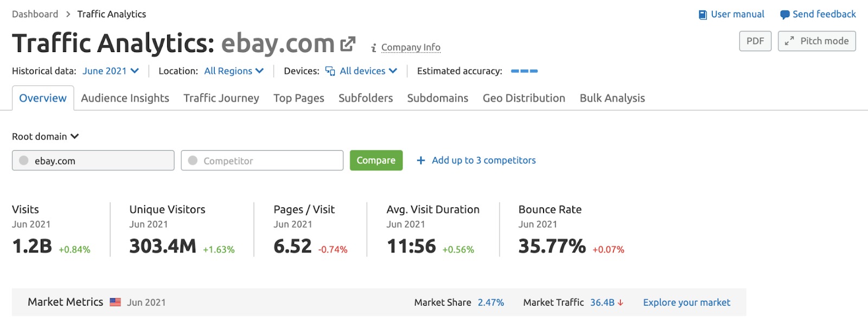Click the PDF export button
This screenshot has width=868, height=323.
click(x=755, y=41)
